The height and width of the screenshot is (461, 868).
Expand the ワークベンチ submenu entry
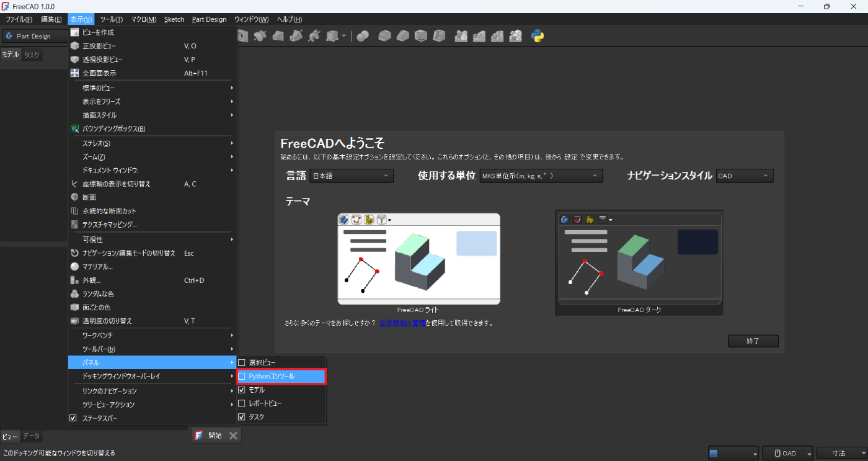click(x=153, y=335)
